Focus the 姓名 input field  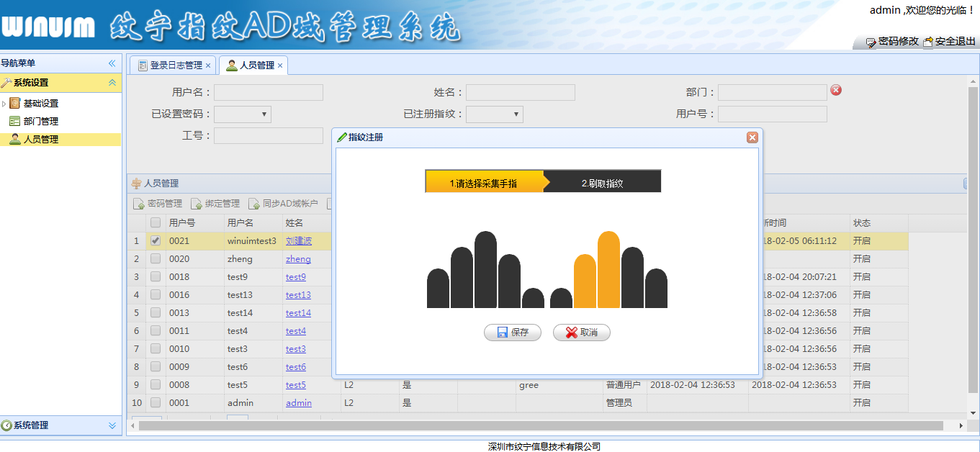(521, 92)
